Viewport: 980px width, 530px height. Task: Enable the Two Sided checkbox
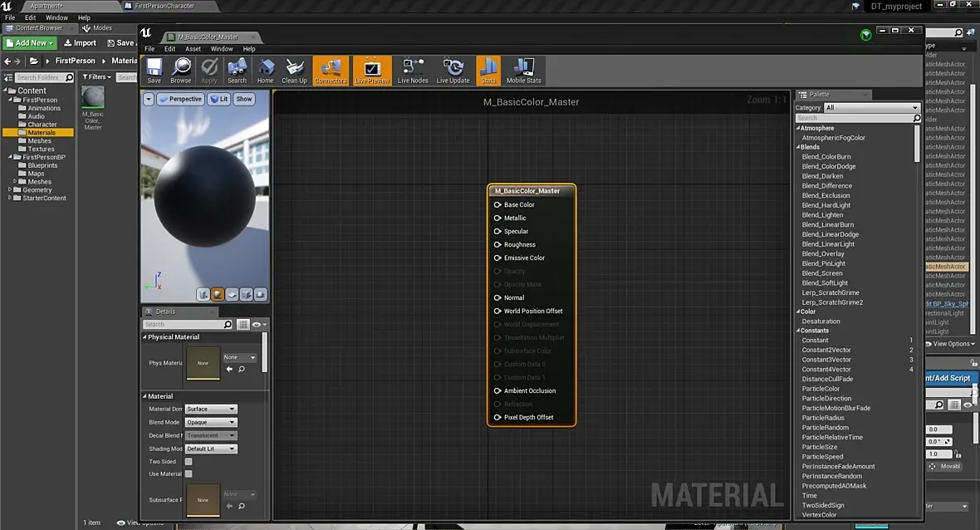pyautogui.click(x=189, y=461)
